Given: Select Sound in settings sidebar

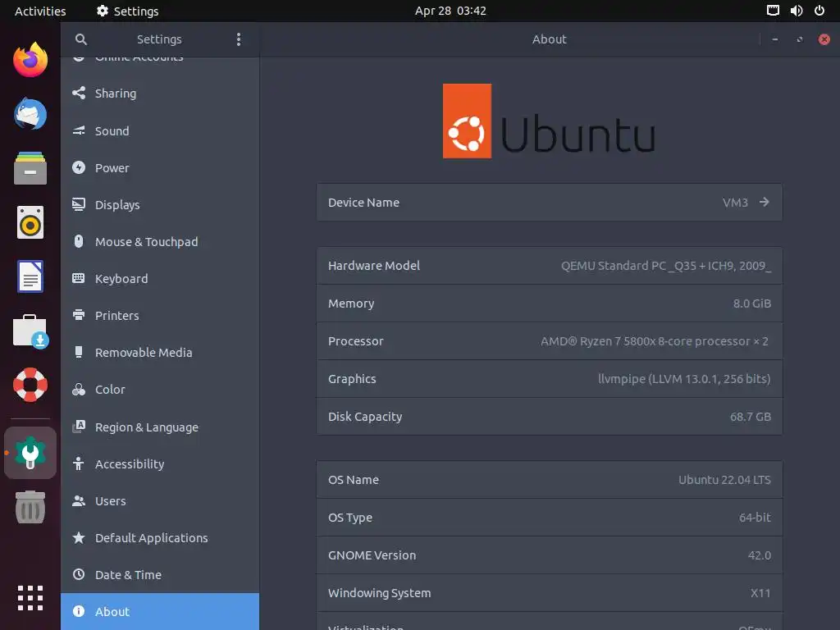Looking at the screenshot, I should coord(160,130).
